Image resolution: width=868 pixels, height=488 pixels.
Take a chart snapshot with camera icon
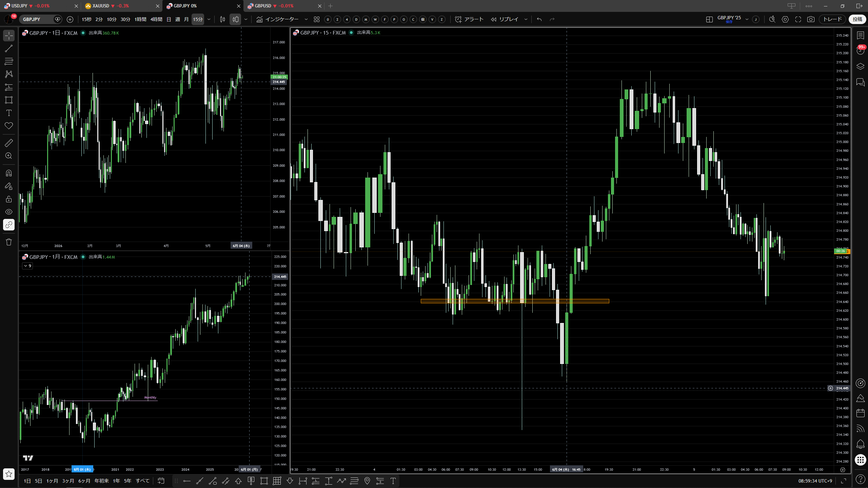(x=811, y=19)
